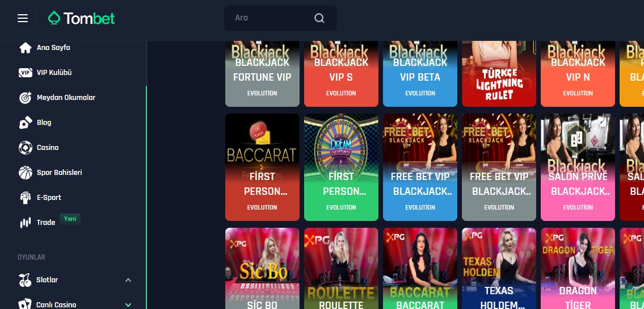Click the green sidebar scrollbar

click(x=146, y=197)
